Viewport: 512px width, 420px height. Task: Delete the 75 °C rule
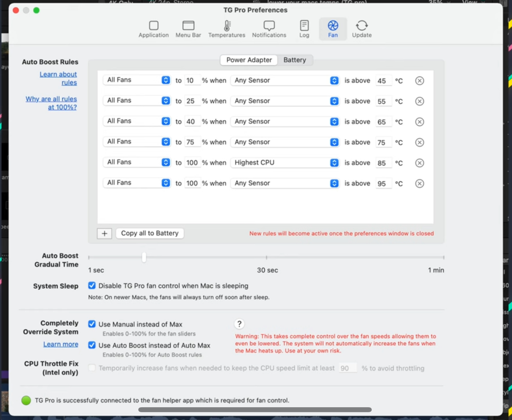[x=419, y=142]
